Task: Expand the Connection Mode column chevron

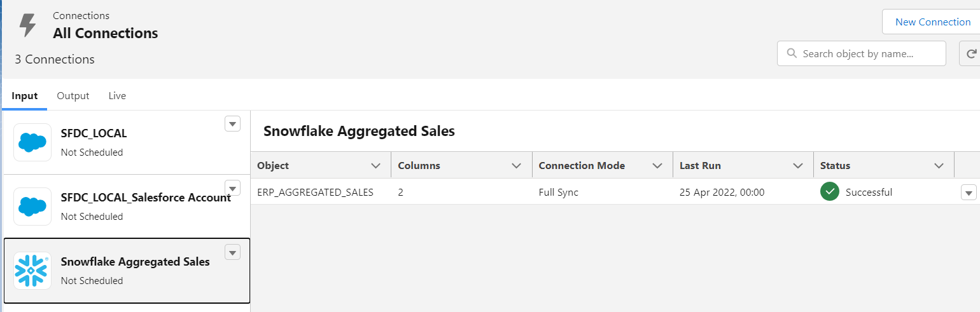Action: click(657, 166)
